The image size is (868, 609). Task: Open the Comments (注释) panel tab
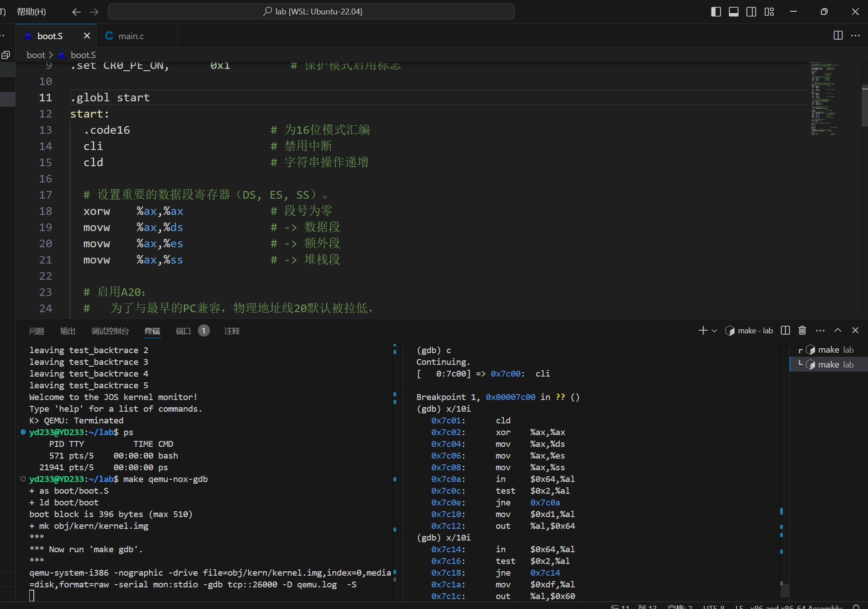click(x=232, y=331)
